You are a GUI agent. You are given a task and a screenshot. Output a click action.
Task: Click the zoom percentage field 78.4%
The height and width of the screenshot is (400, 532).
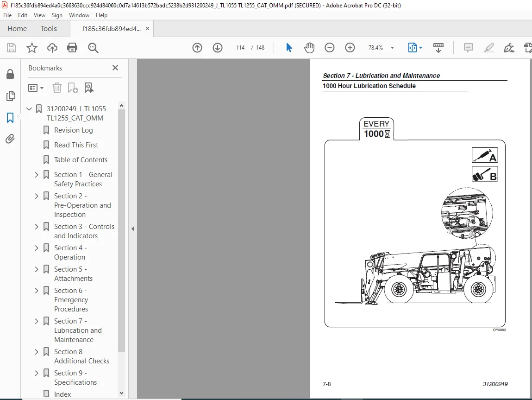point(376,48)
